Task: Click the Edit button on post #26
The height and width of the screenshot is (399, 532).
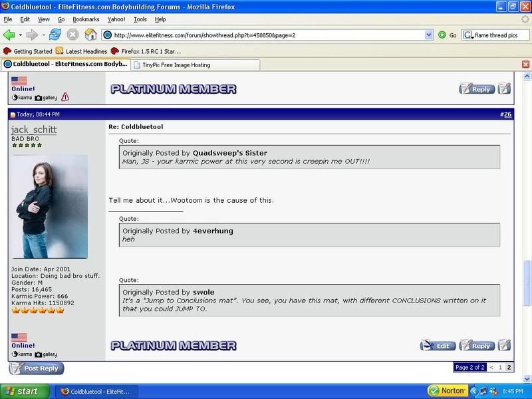Action: (438, 345)
